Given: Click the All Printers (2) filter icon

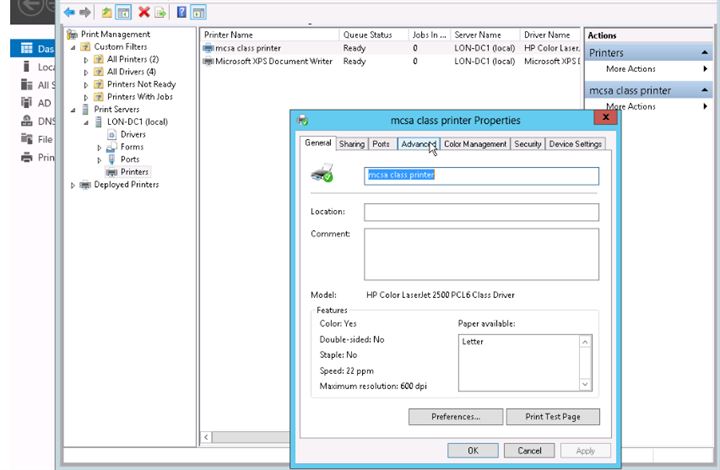Looking at the screenshot, I should click(x=99, y=59).
